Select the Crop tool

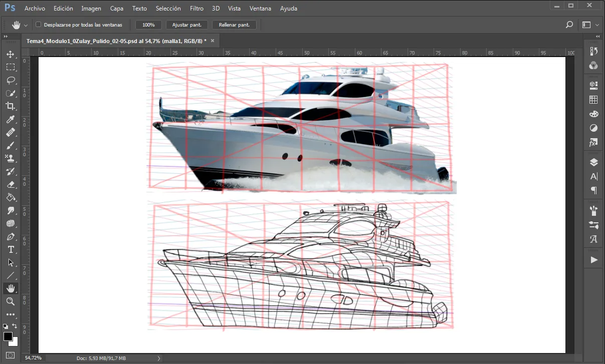tap(11, 106)
